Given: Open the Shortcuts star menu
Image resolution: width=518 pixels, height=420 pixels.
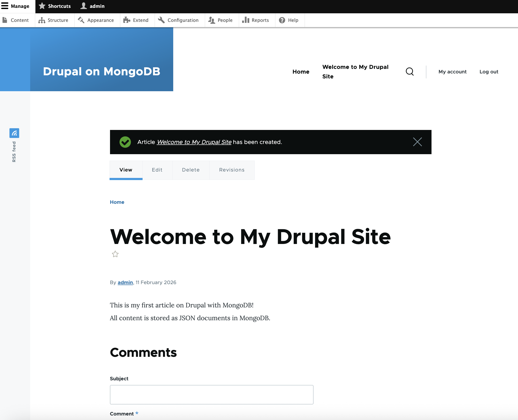Looking at the screenshot, I should tap(55, 6).
